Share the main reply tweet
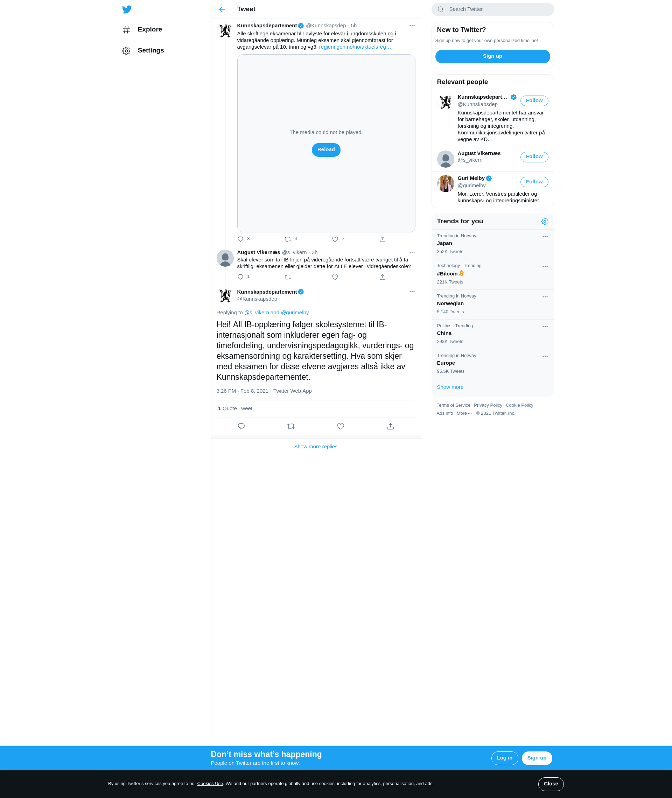This screenshot has width=672, height=798. coord(390,426)
